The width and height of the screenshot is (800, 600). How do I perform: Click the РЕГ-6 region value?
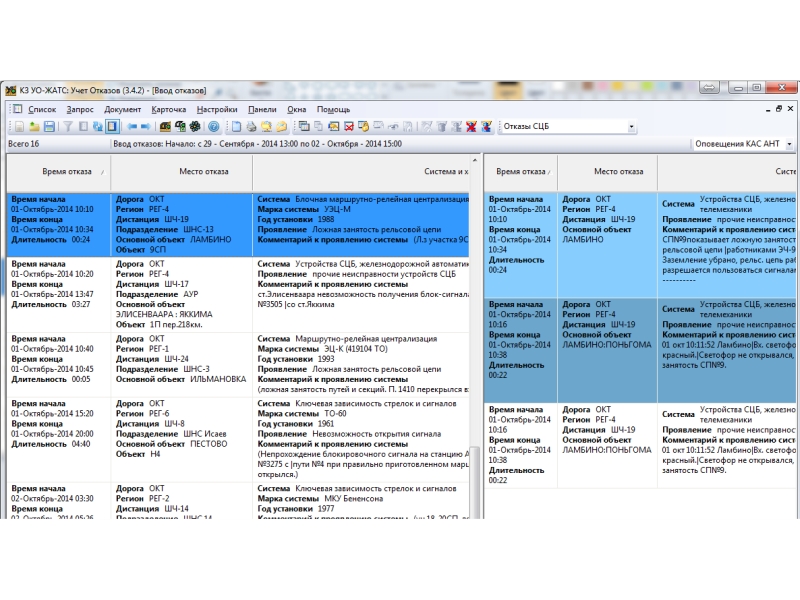[x=159, y=414]
